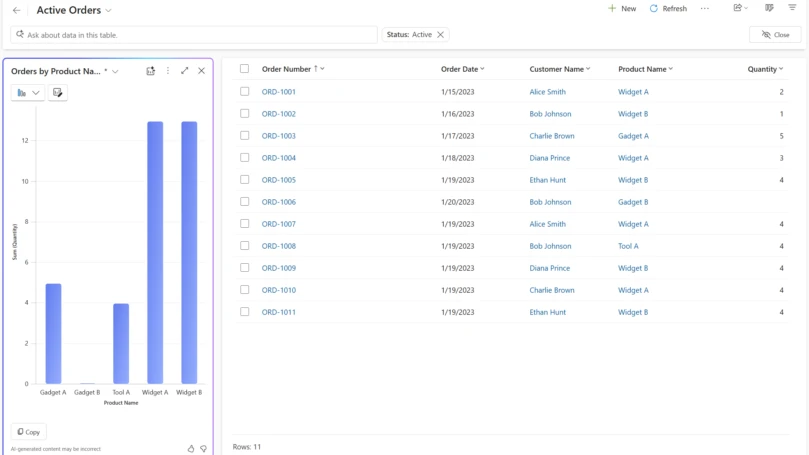The height and width of the screenshot is (455, 809).
Task: Open chart panel more options menu
Action: pos(168,71)
